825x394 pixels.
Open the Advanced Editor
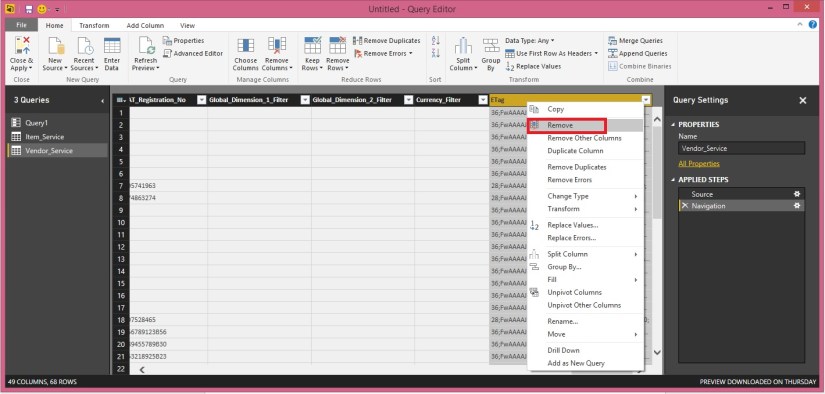pyautogui.click(x=193, y=53)
